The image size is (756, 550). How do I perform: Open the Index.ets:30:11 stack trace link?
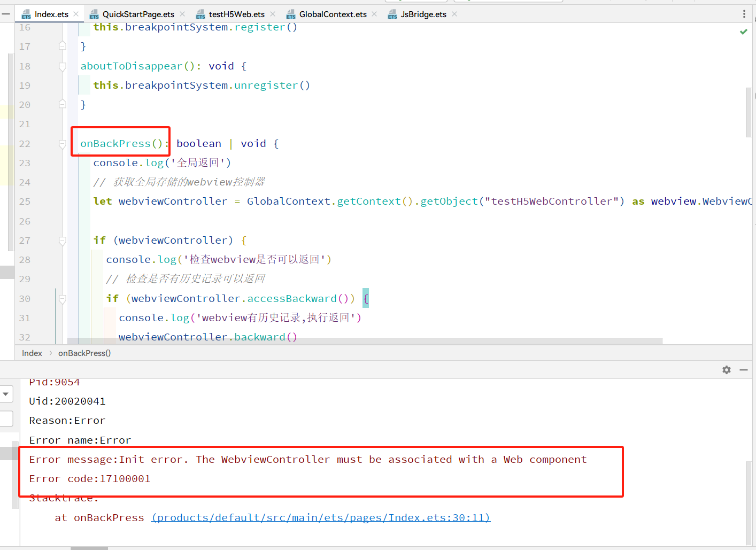tap(320, 517)
